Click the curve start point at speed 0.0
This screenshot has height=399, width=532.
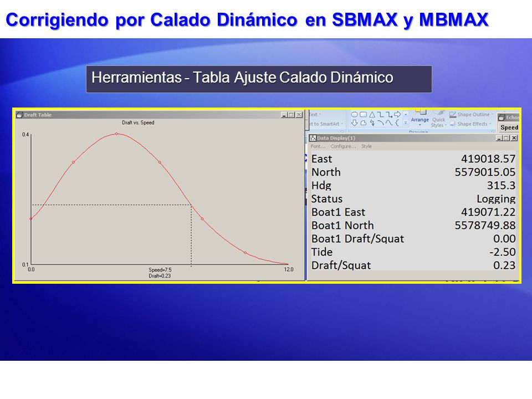tap(31, 219)
